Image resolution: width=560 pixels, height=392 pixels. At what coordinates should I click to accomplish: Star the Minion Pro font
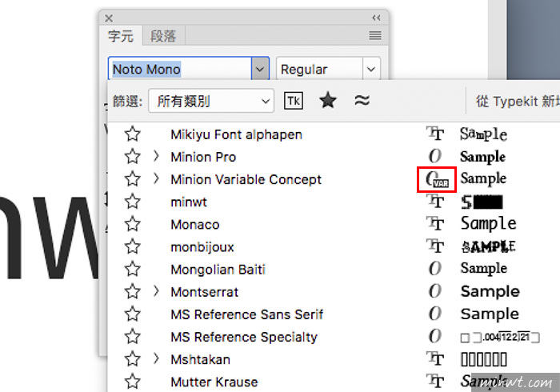click(x=133, y=156)
